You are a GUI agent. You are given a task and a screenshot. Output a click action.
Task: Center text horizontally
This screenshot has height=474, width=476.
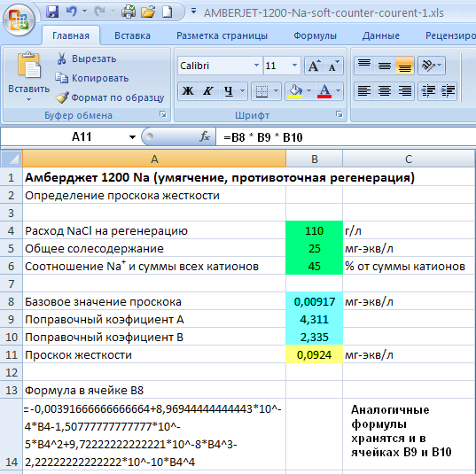(x=385, y=90)
